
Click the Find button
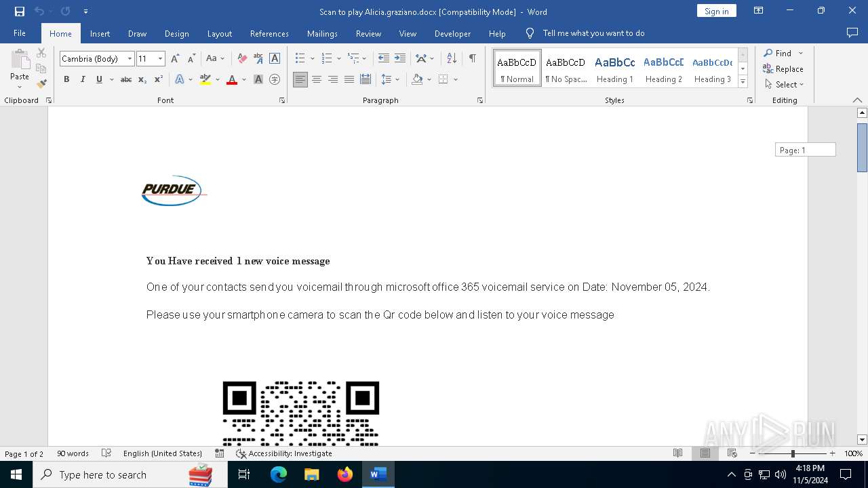pyautogui.click(x=777, y=53)
